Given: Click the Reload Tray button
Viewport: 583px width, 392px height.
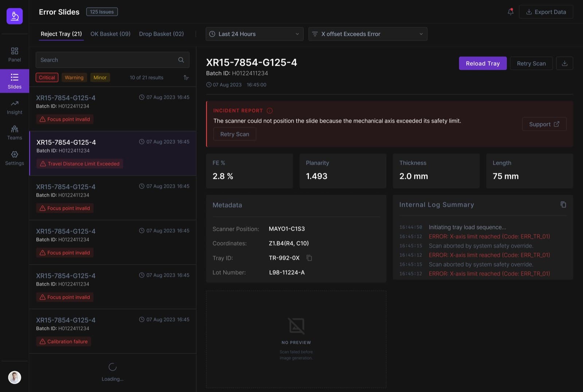Looking at the screenshot, I should 483,63.
